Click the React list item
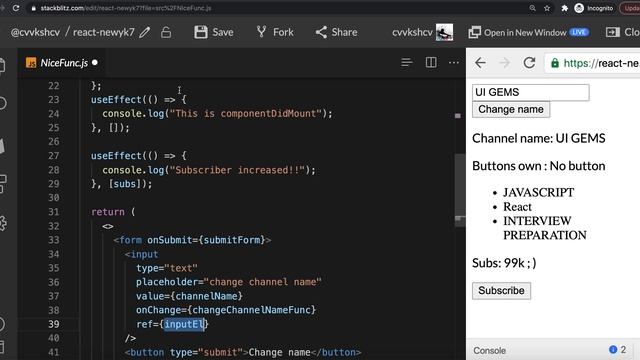640x360 pixels. (517, 207)
